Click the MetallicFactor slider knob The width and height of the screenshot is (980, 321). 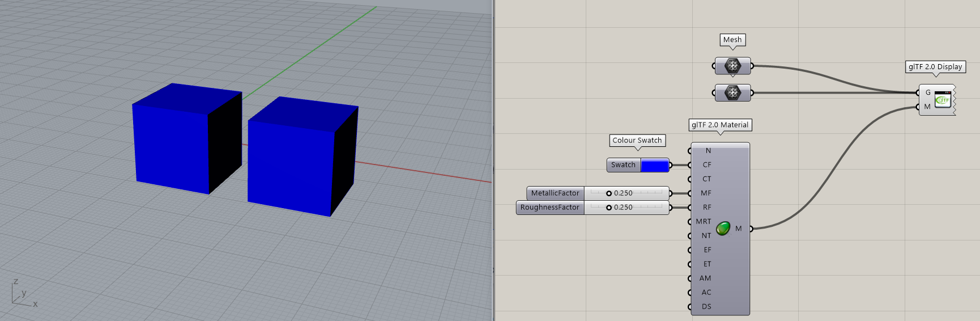tap(609, 193)
